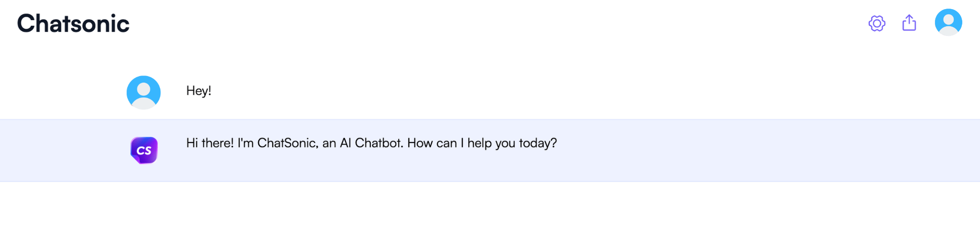Click the word "How" in the bot response
The height and width of the screenshot is (227, 980).
click(x=420, y=143)
